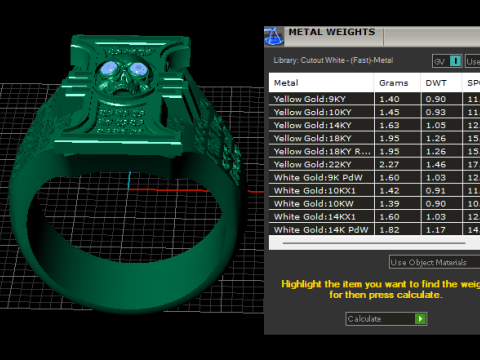
Task: Toggle the GV switch
Action: point(447,61)
